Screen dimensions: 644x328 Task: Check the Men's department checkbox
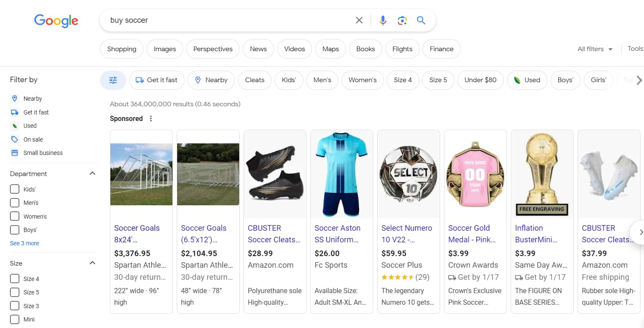(x=14, y=202)
